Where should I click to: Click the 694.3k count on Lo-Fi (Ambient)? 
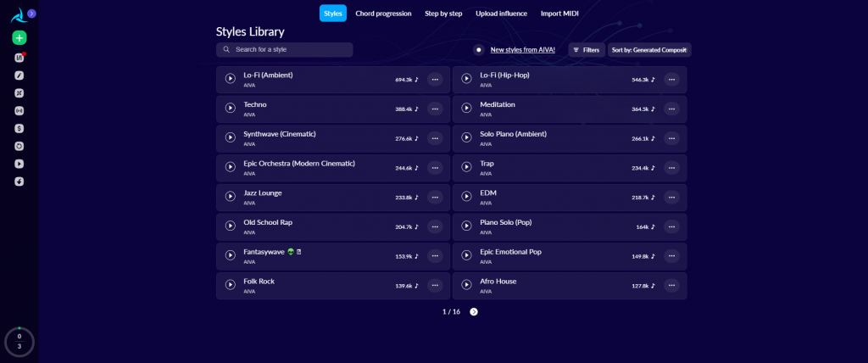[403, 79]
